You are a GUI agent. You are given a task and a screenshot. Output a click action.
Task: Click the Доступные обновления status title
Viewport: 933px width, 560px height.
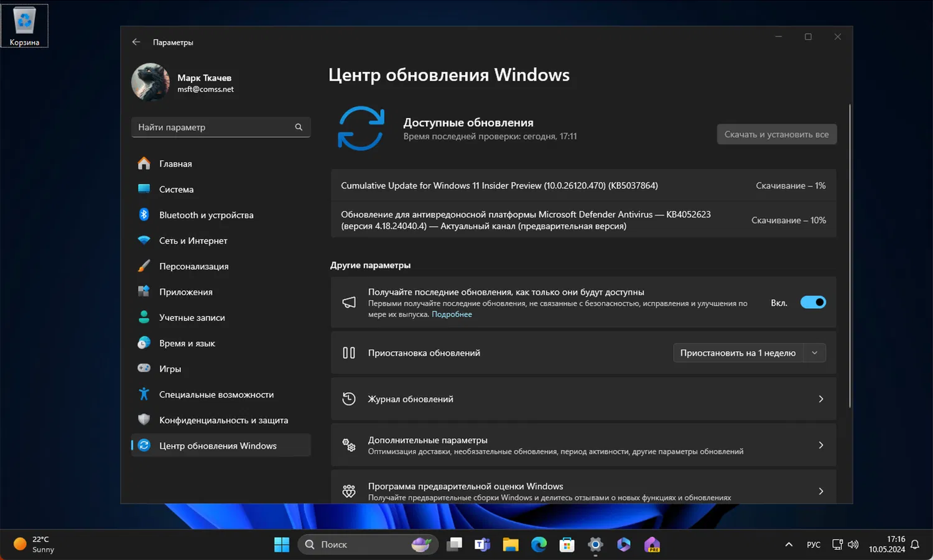pos(468,122)
